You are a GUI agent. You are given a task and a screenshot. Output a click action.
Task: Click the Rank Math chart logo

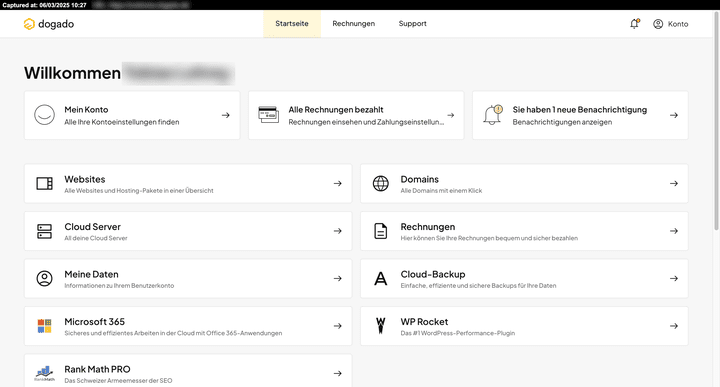point(45,373)
